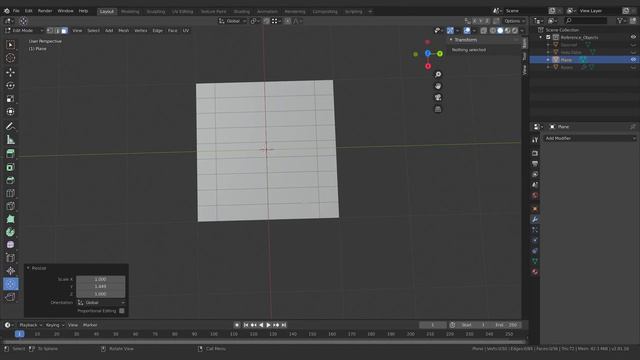Click the timeline frame 1 playhead marker

[x=19, y=334]
